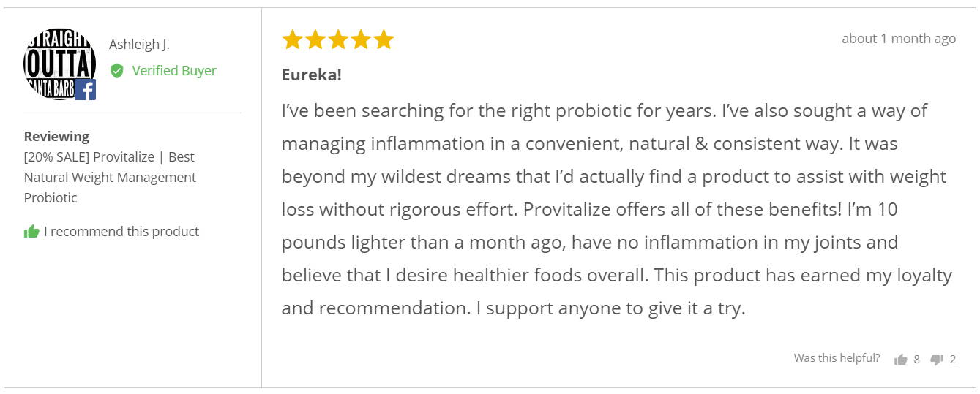Click the third gold star
The image size is (980, 394).
pos(338,39)
